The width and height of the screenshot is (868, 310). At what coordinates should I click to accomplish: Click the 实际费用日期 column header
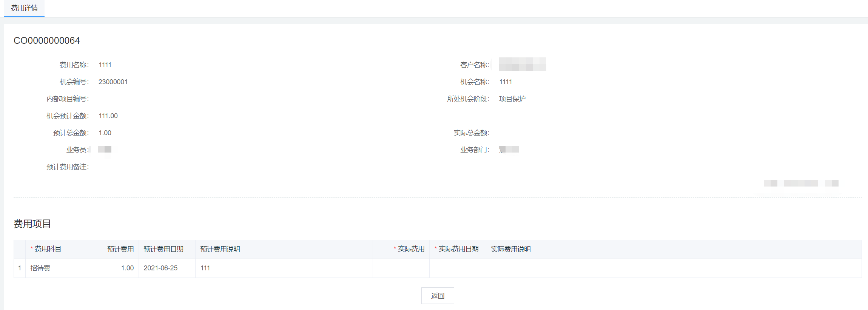pos(458,249)
